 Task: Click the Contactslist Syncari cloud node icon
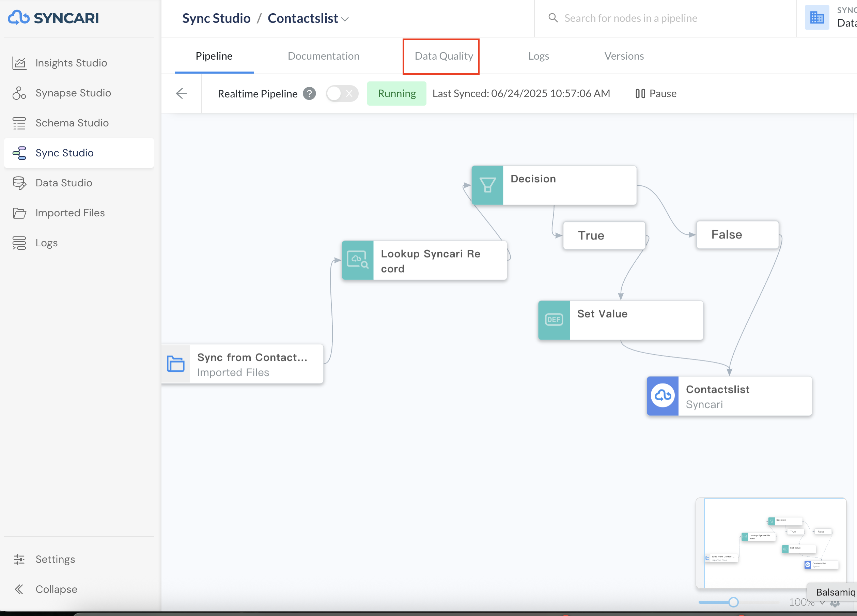(663, 396)
